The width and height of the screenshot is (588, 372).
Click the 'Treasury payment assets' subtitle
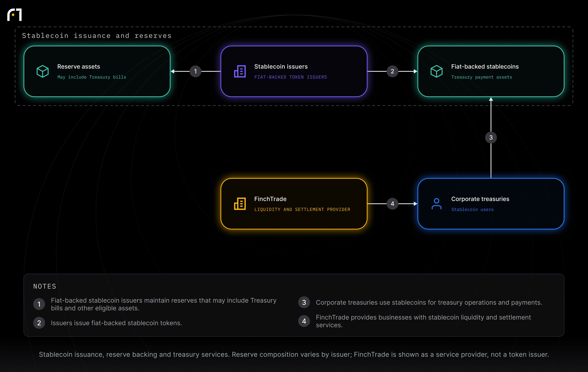coord(482,77)
